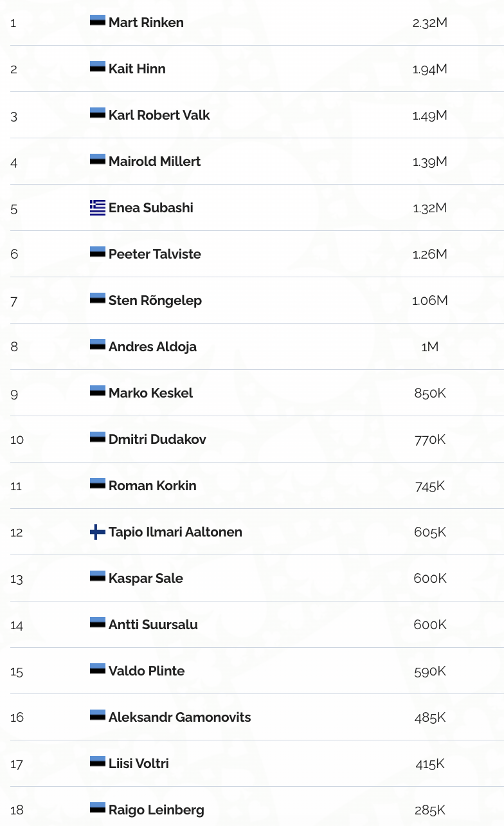Select Marko Keskel in the ranking
Screen dimensions: 504x826
(x=150, y=393)
